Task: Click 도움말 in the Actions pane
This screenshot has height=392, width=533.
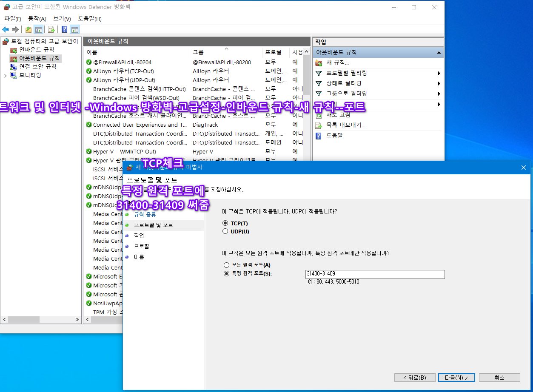Action: 334,136
